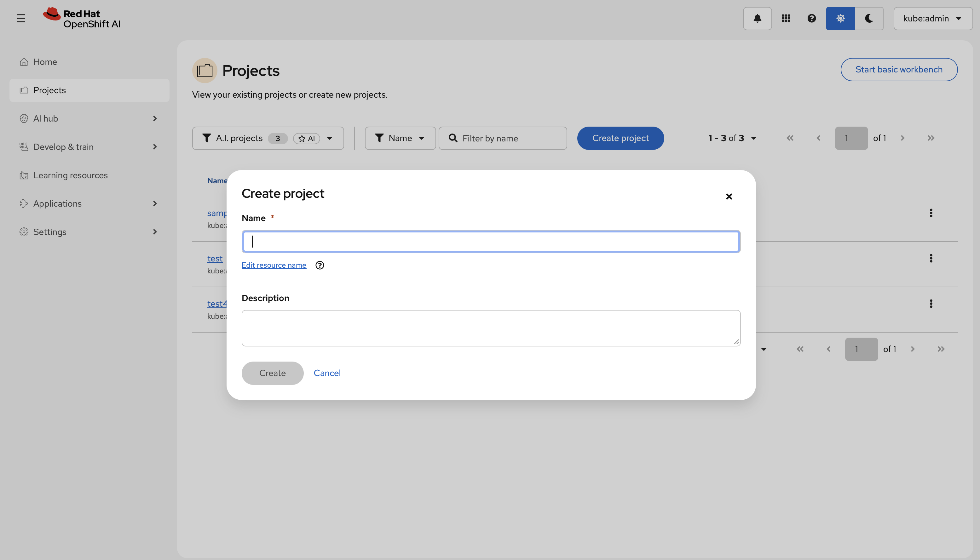Go to Home in the sidebar
The width and height of the screenshot is (980, 560).
tap(45, 62)
